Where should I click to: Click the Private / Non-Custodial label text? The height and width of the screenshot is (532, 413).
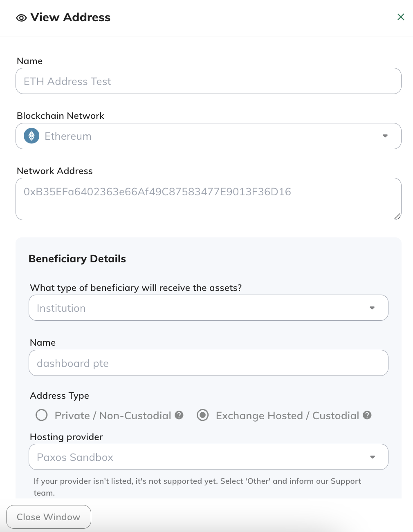[x=113, y=416]
